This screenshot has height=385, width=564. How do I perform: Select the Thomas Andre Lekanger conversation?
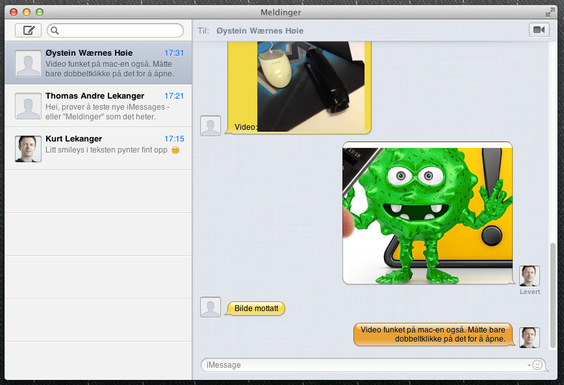pyautogui.click(x=99, y=106)
